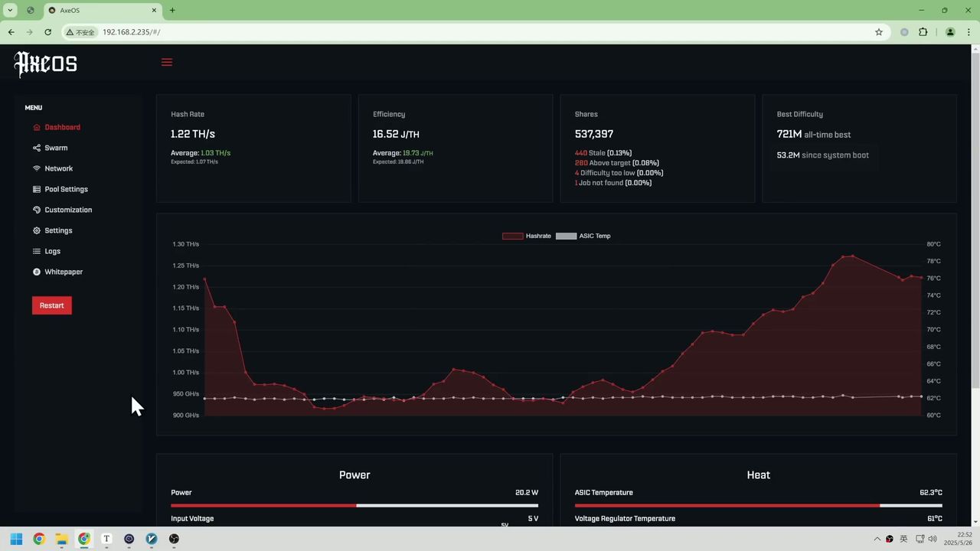Click the AxeOS logo
This screenshot has height=551, width=980.
(x=46, y=64)
